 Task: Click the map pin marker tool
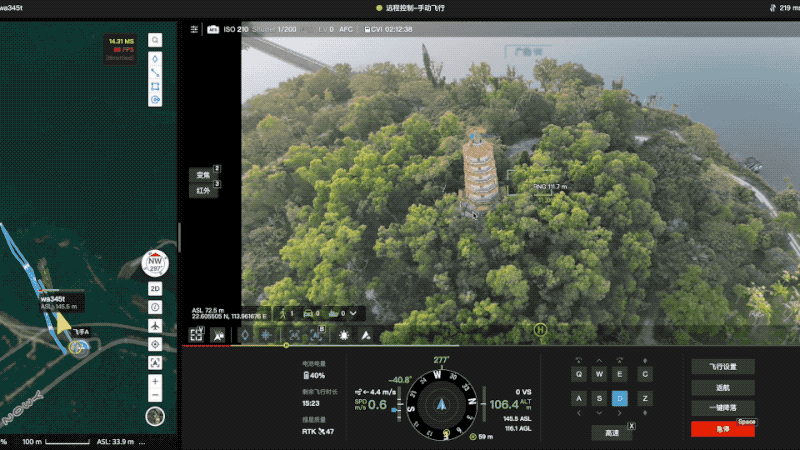tap(155, 57)
